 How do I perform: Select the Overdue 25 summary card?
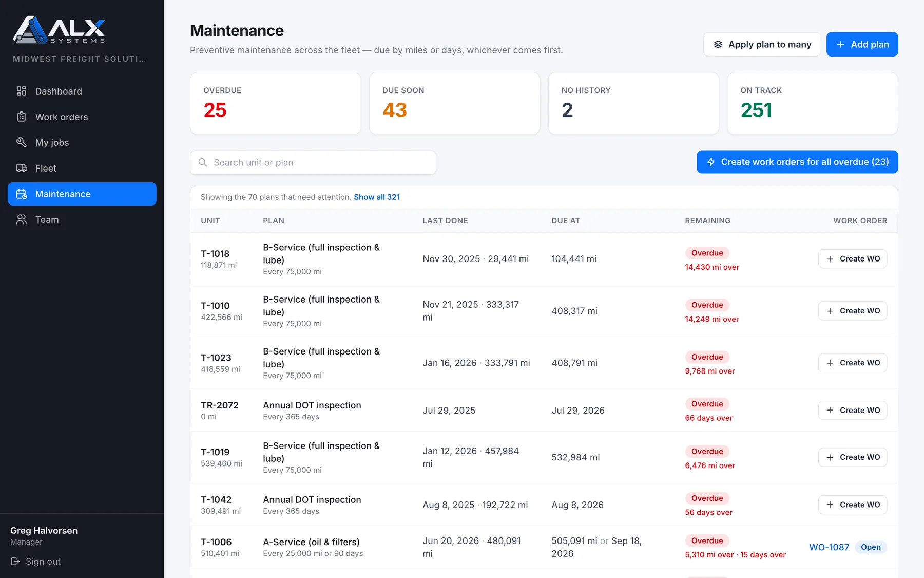(275, 103)
